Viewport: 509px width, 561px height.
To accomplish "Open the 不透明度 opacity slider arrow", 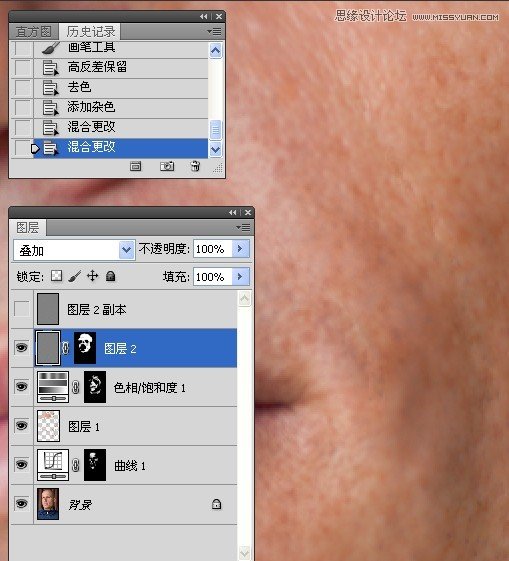I will [240, 248].
